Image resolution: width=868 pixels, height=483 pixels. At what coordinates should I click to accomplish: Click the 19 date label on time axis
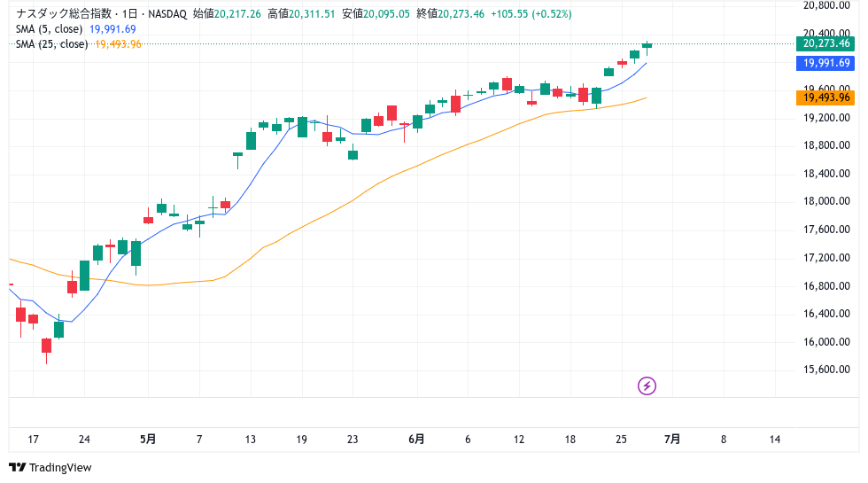pyautogui.click(x=301, y=440)
